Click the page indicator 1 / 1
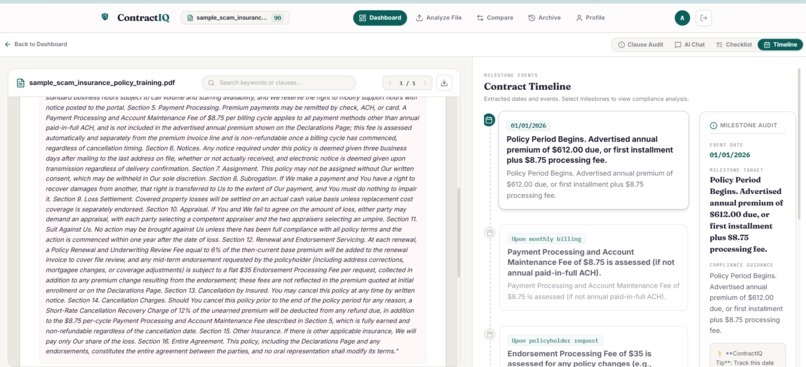This screenshot has width=806, height=367. 408,83
